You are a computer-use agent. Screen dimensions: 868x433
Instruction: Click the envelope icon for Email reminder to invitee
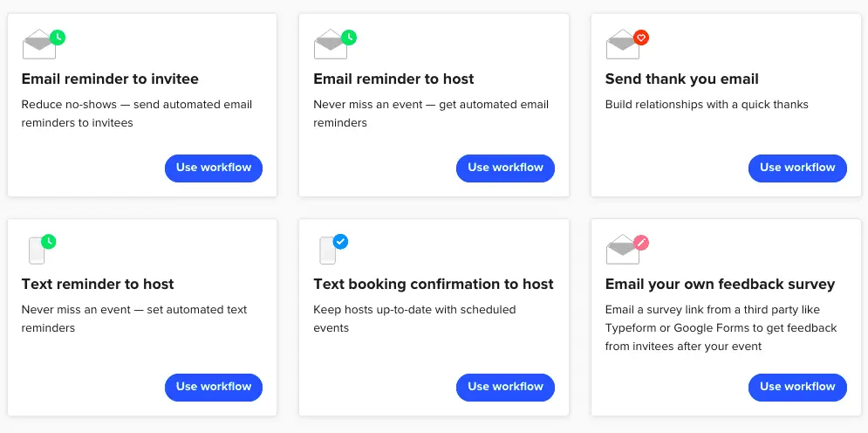[39, 45]
